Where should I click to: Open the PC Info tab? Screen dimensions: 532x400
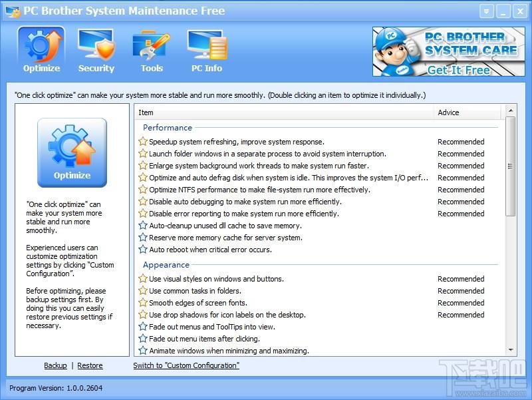click(207, 51)
